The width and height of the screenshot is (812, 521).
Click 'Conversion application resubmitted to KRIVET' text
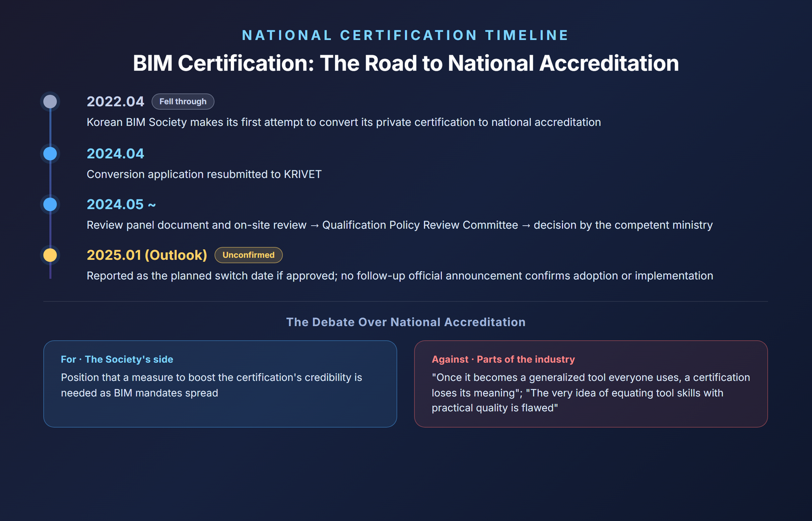(204, 175)
